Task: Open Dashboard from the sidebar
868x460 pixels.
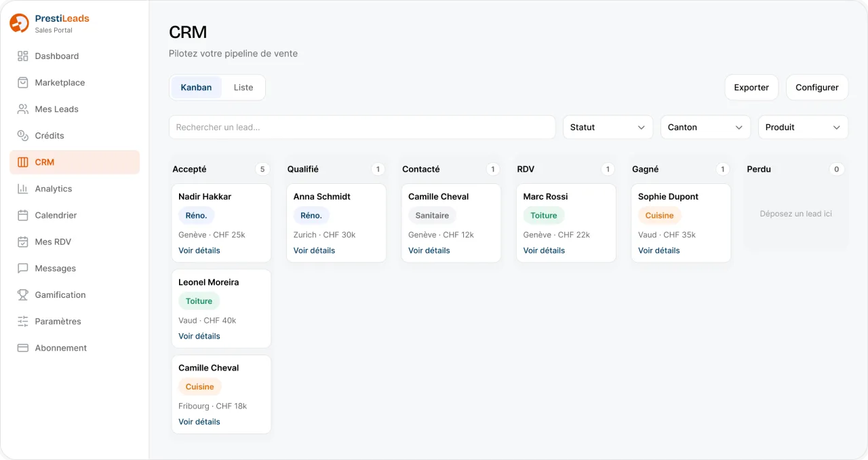Action: [x=75, y=56]
